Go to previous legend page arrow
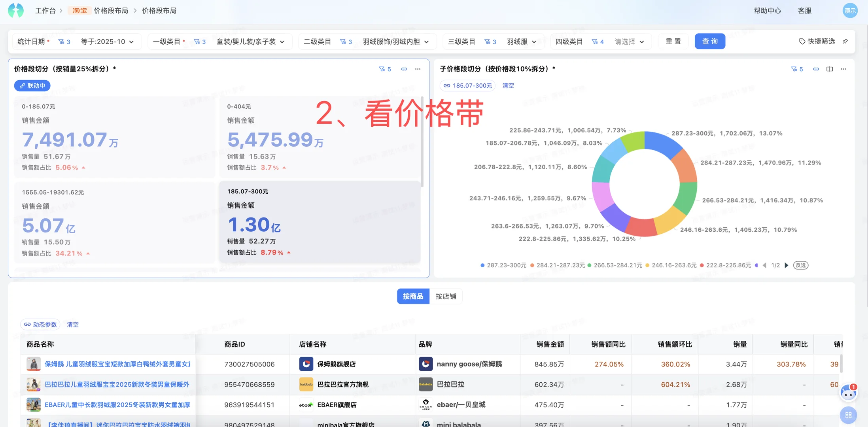Image resolution: width=868 pixels, height=427 pixels. coord(764,265)
